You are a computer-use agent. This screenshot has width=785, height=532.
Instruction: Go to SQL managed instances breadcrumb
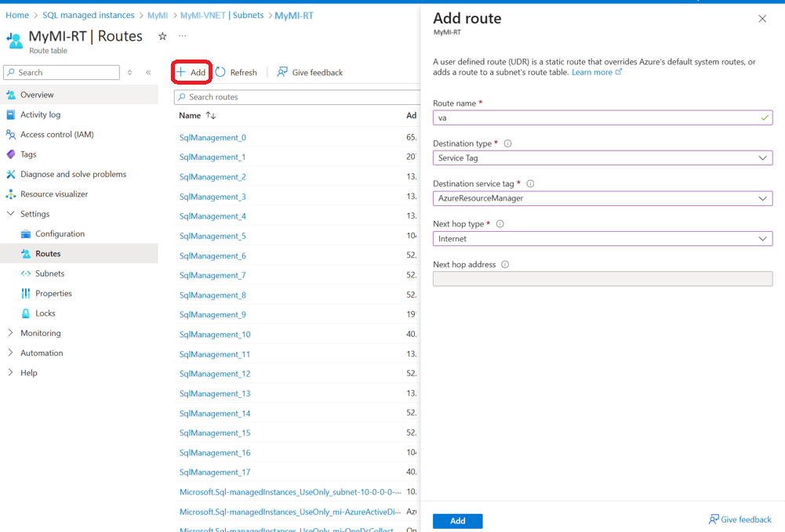[88, 15]
